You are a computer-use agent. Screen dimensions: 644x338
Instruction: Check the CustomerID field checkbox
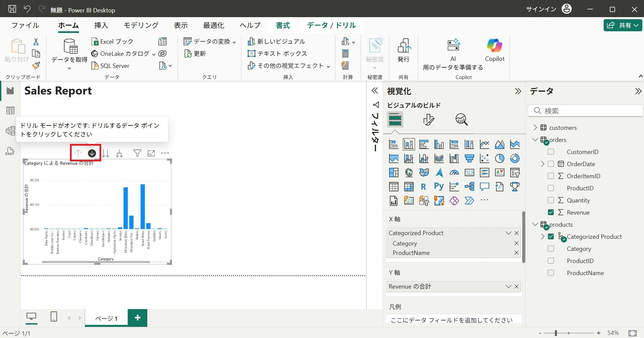551,152
